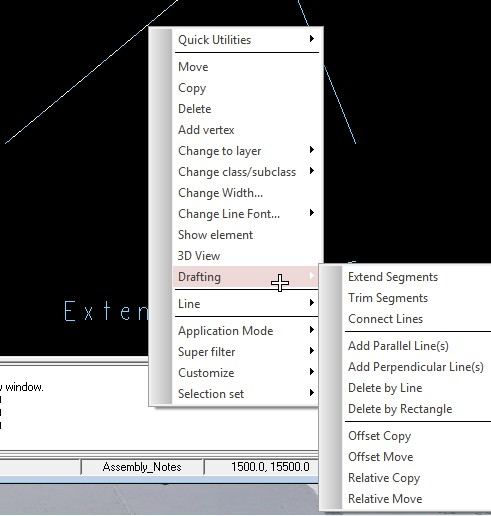Select Add vertex option
This screenshot has height=516, width=491.
(x=246, y=130)
